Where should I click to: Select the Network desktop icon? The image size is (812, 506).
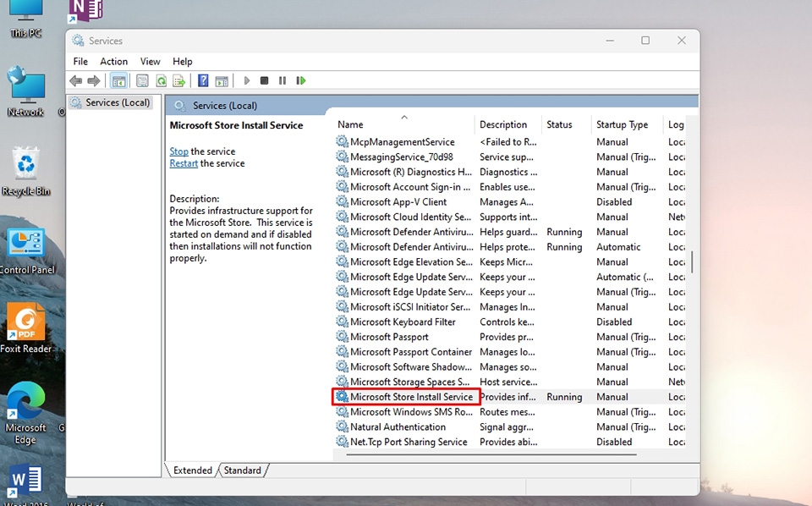click(x=26, y=91)
